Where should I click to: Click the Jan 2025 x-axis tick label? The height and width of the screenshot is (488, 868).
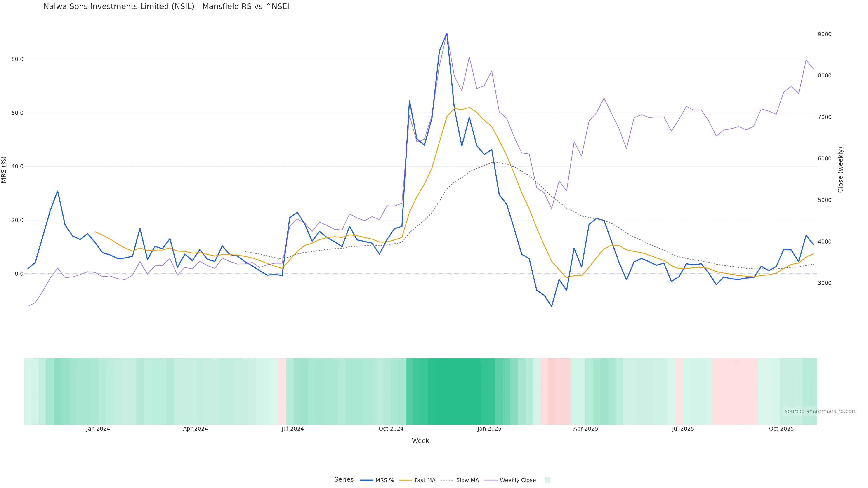click(x=489, y=429)
